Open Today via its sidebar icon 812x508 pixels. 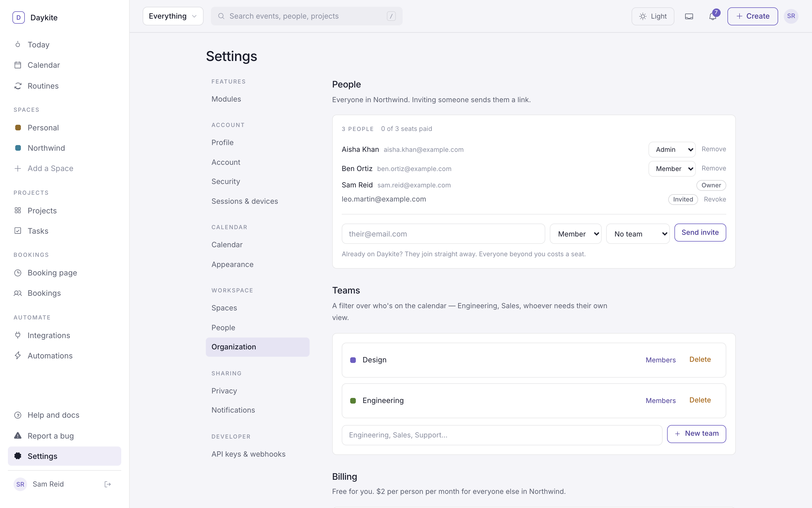coord(18,44)
